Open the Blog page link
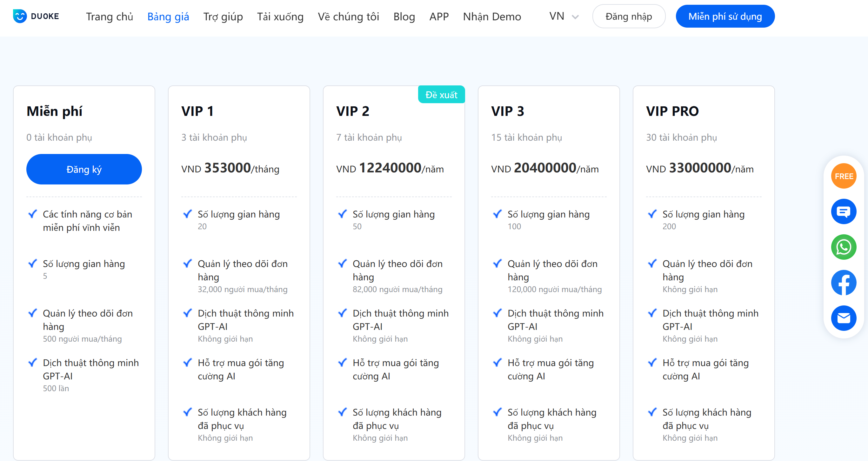 [404, 16]
